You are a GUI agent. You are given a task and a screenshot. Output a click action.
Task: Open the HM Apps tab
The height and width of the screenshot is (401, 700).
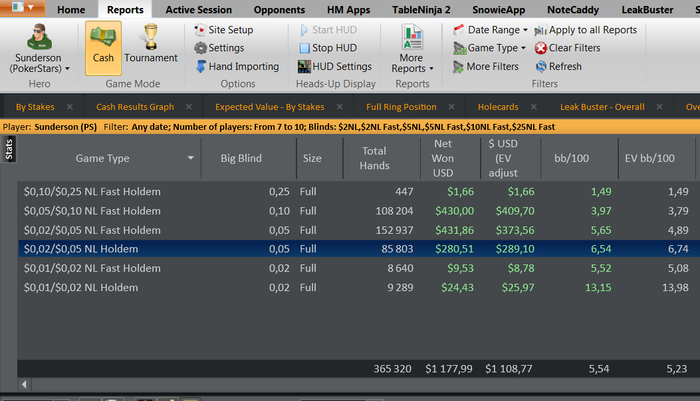coord(349,9)
